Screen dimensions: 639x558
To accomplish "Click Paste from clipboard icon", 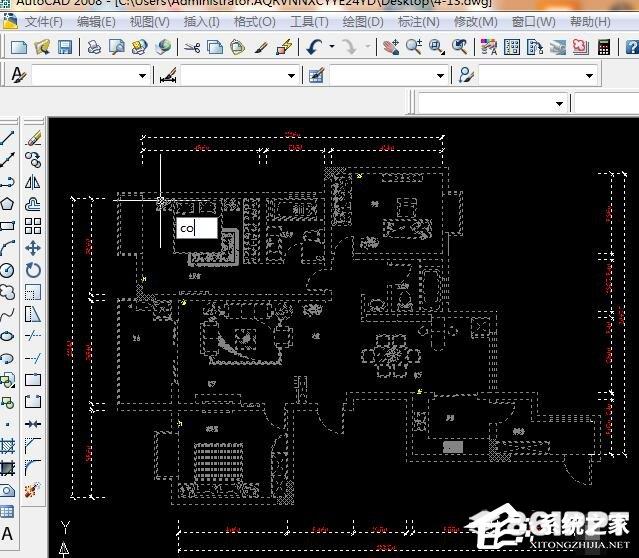I will [x=238, y=47].
